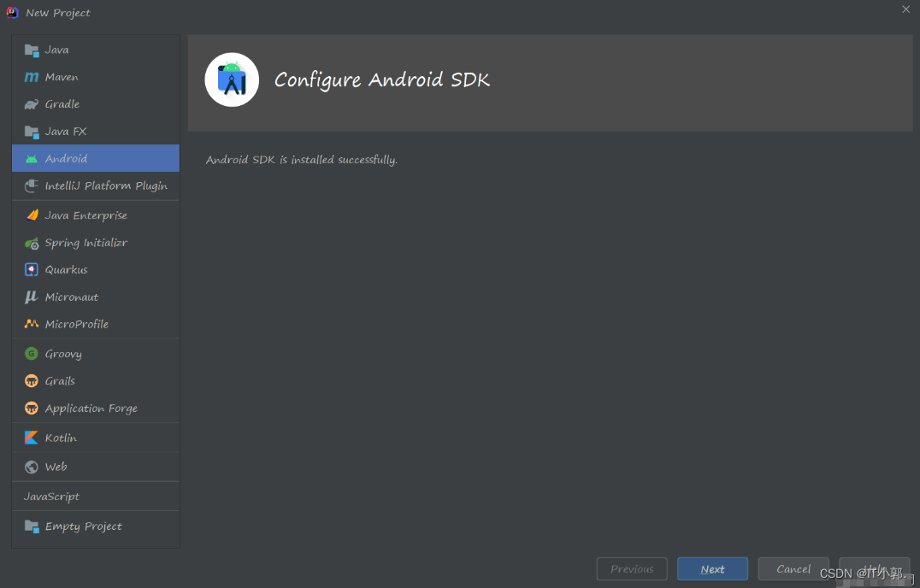Choose Application Forge entry
This screenshot has height=588, width=920.
click(91, 409)
